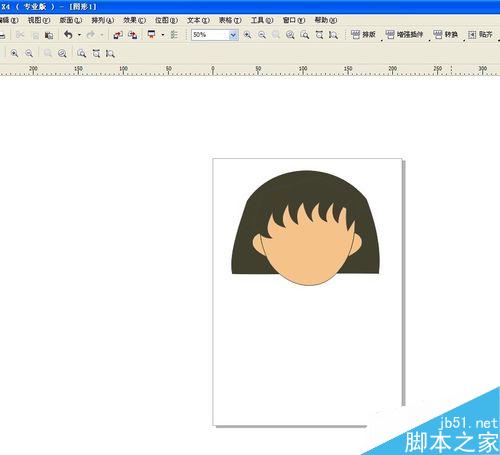This screenshot has height=455, width=500.
Task: Click second-row Zoom to Page Width icon
Action: 96,53
